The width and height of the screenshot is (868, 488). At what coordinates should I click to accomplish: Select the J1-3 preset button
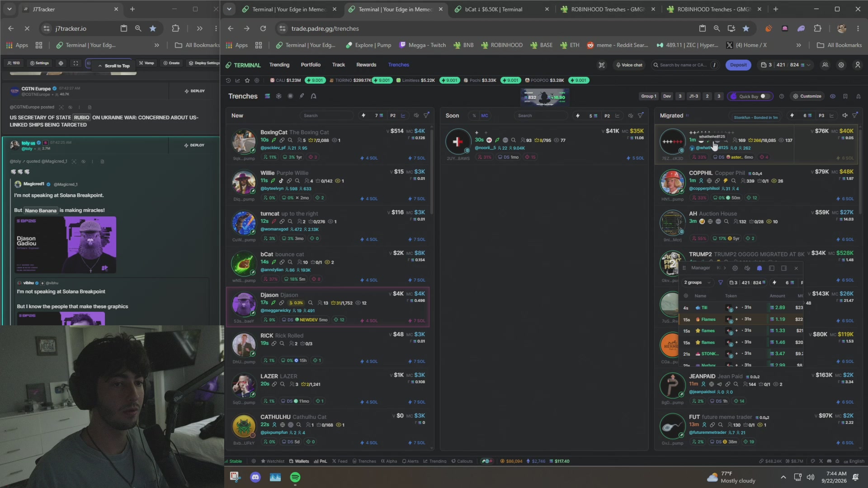click(x=693, y=96)
